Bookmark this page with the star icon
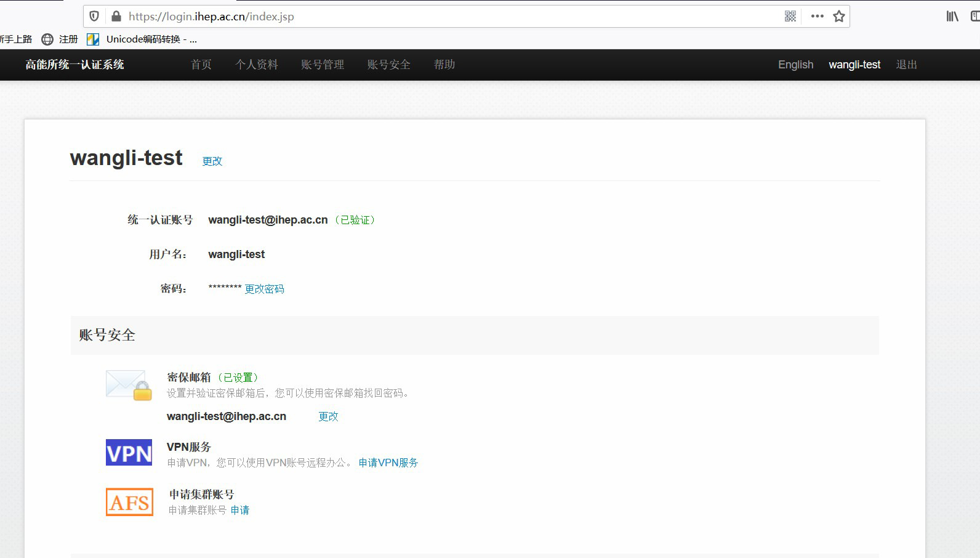980x558 pixels. coord(838,16)
